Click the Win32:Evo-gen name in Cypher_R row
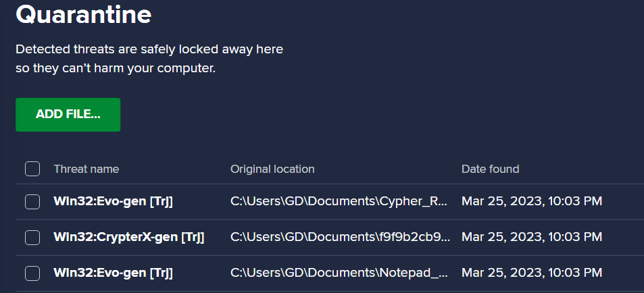This screenshot has height=293, width=644. tap(114, 201)
